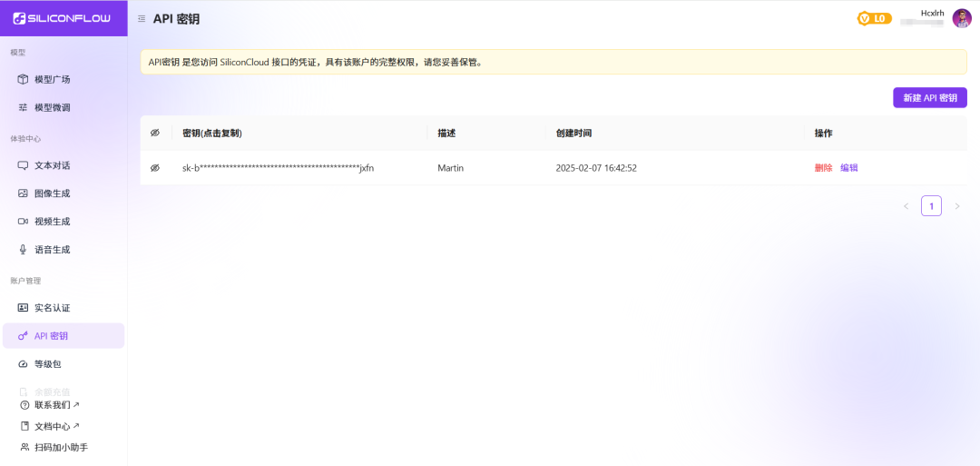This screenshot has width=980, height=466.
Task: Click the 密钥(点击复制) column header
Action: [211, 134]
